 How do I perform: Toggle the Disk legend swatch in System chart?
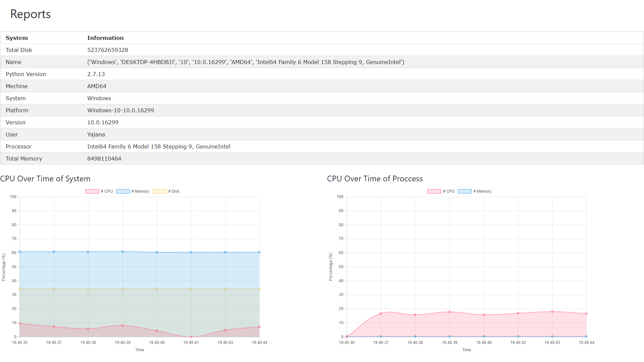pyautogui.click(x=160, y=191)
